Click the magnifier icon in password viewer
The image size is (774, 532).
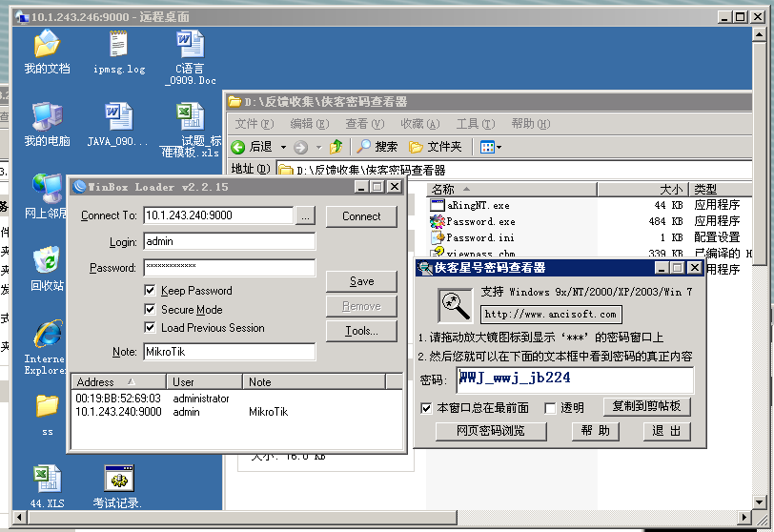pyautogui.click(x=456, y=305)
